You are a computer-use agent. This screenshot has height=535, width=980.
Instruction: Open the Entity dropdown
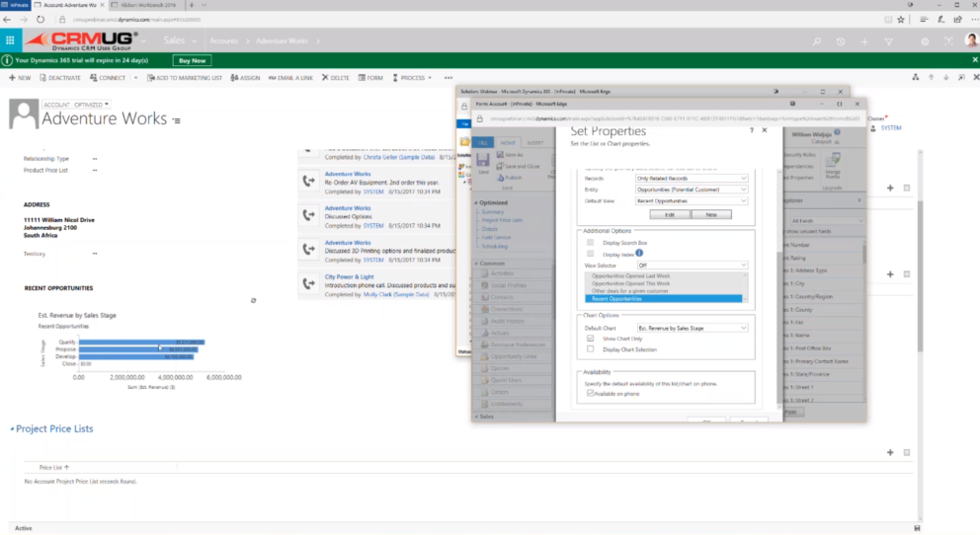692,190
